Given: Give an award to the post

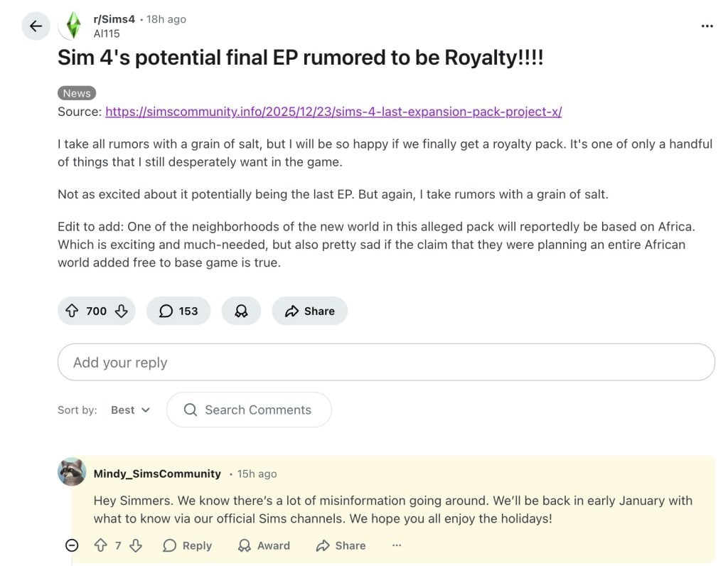Looking at the screenshot, I should click(x=241, y=311).
